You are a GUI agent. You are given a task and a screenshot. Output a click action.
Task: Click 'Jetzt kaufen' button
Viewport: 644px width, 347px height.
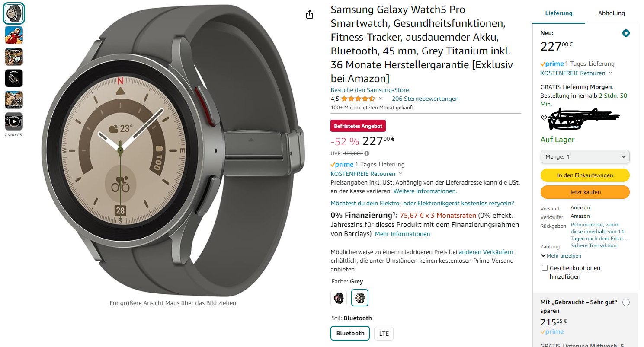[585, 192]
